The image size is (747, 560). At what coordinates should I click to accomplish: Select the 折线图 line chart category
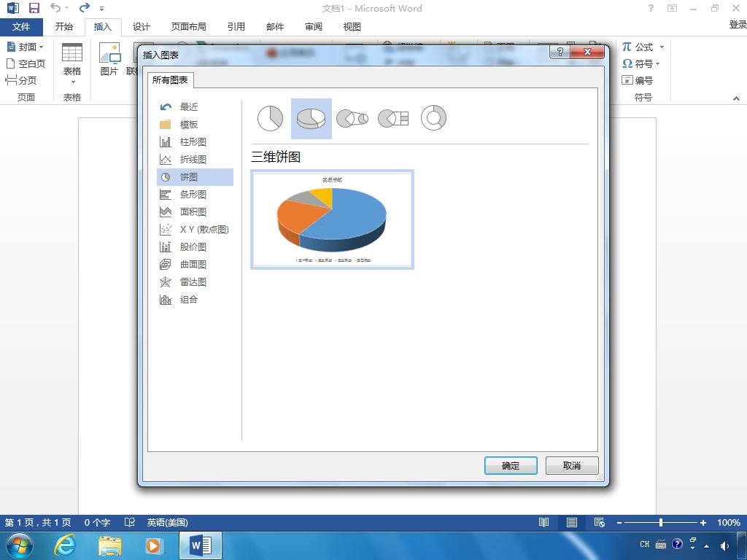(x=196, y=160)
